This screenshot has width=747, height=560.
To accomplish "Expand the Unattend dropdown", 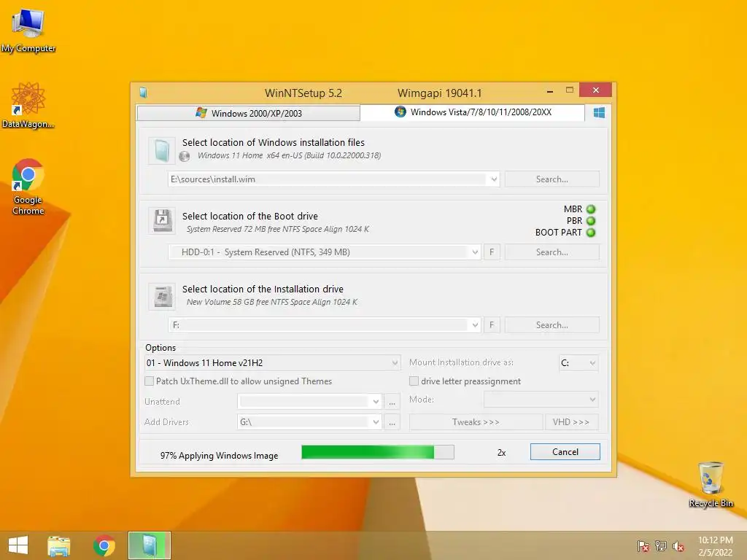I will (x=376, y=402).
